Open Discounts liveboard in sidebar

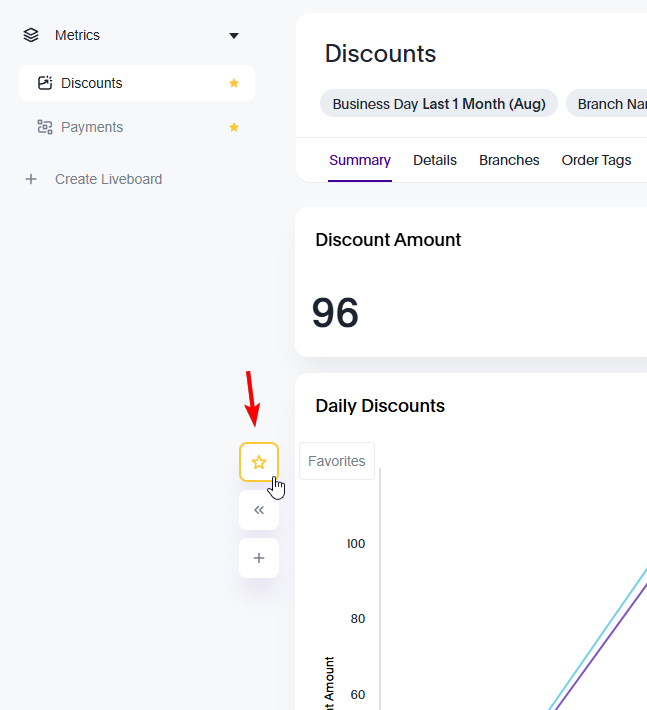91,83
